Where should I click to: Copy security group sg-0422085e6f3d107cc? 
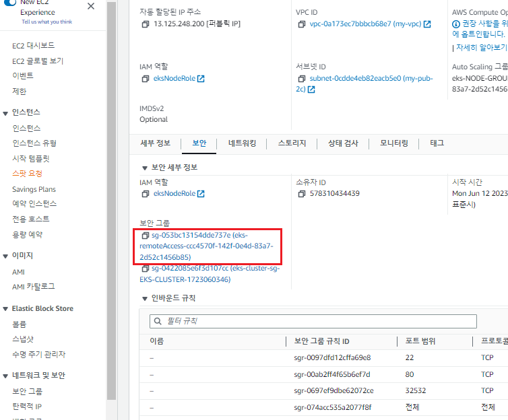pos(146,269)
